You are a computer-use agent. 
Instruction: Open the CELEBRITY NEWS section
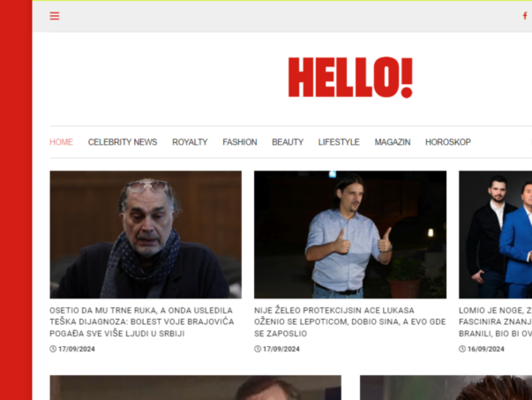pos(123,142)
